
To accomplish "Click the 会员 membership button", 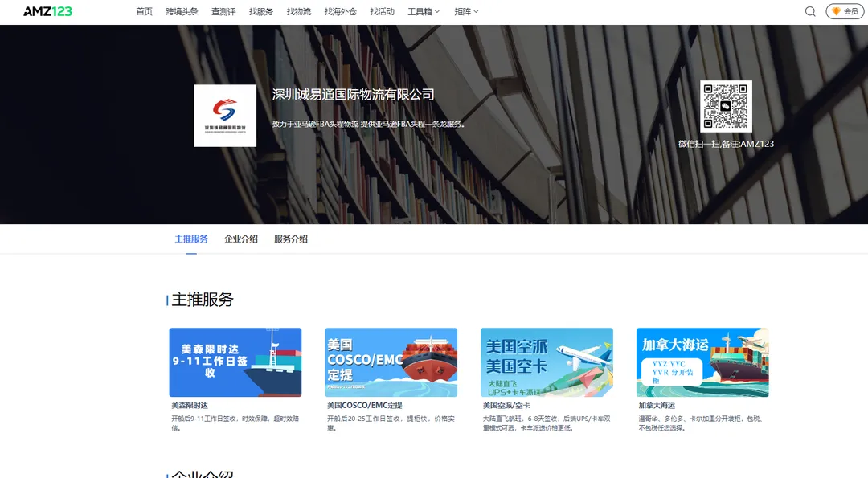I will tap(845, 11).
